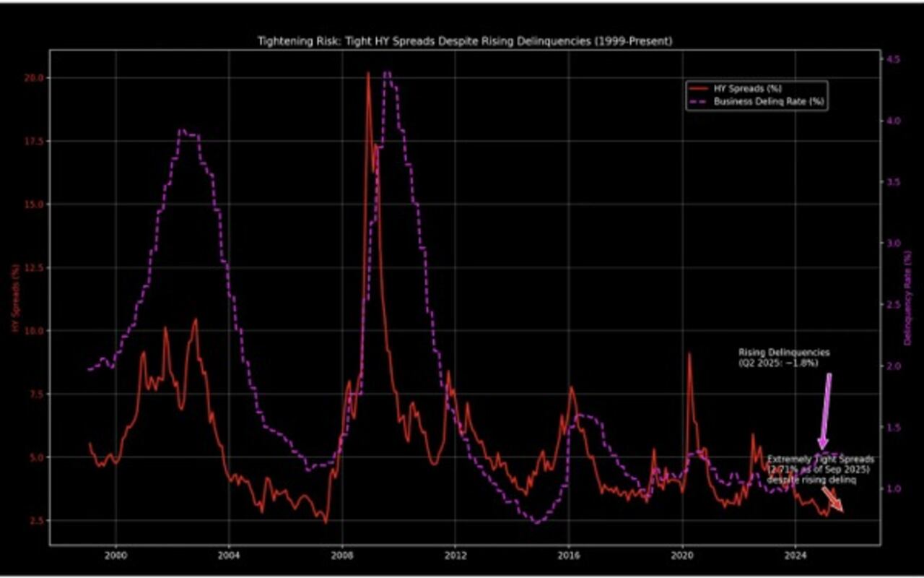Screen dimensions: 924x578
Task: Select the Business Delinq Rate (%) legend label
Action: tap(769, 102)
